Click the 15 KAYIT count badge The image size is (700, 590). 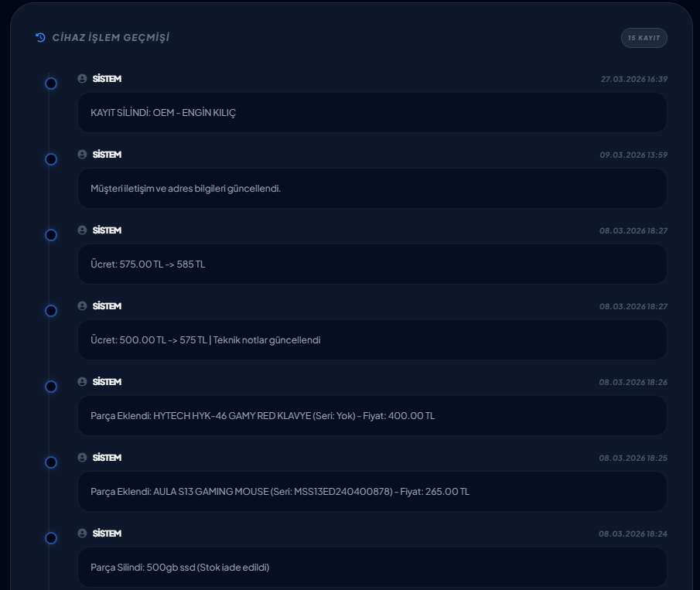click(x=644, y=37)
